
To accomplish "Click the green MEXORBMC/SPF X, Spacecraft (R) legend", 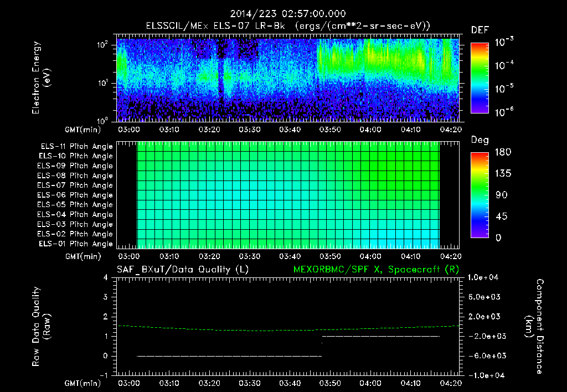I will (x=376, y=270).
